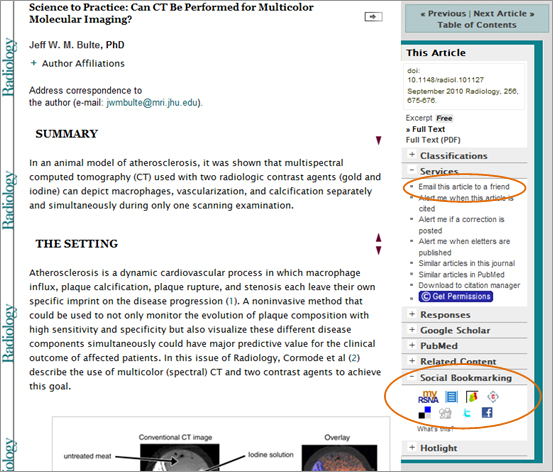Share article via Facebook icon

point(487,412)
